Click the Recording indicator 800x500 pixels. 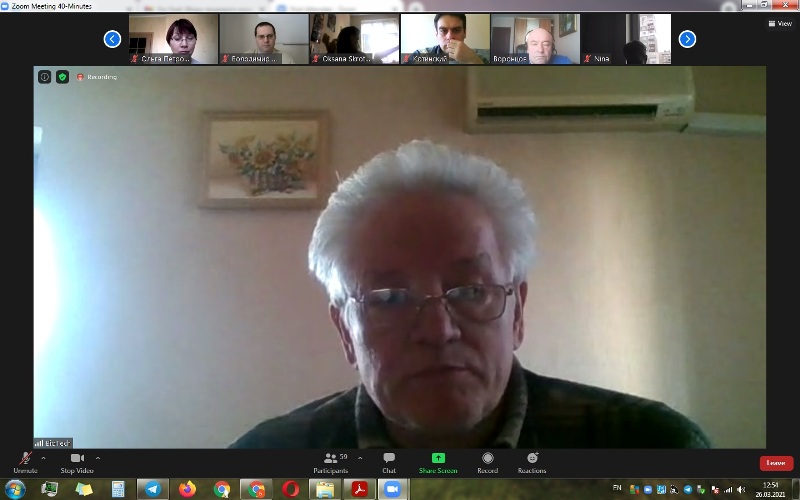[97, 77]
